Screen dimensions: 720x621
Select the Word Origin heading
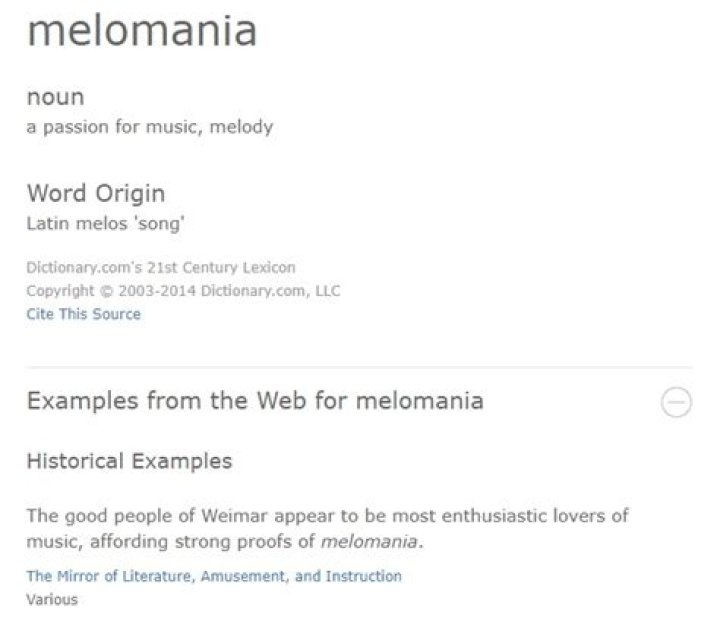pos(96,193)
